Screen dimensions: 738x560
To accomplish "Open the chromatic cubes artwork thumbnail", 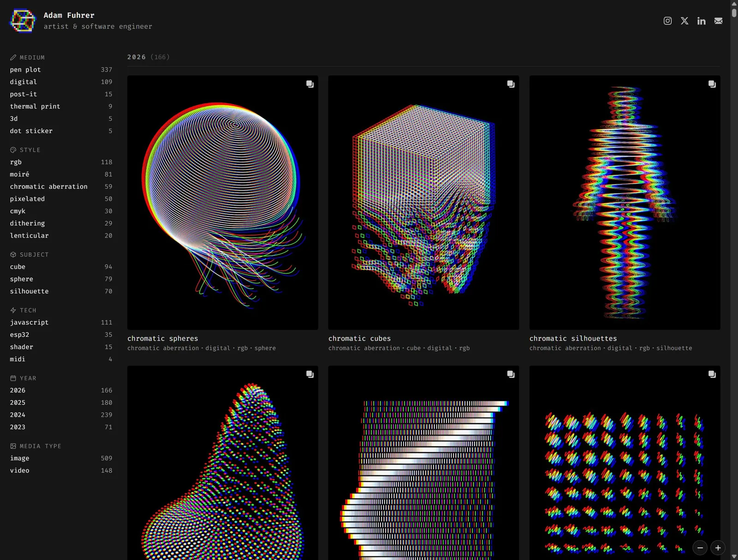I will click(x=423, y=203).
